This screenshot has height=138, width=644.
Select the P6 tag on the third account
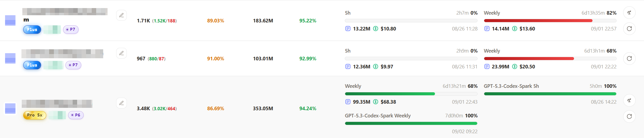point(76,115)
